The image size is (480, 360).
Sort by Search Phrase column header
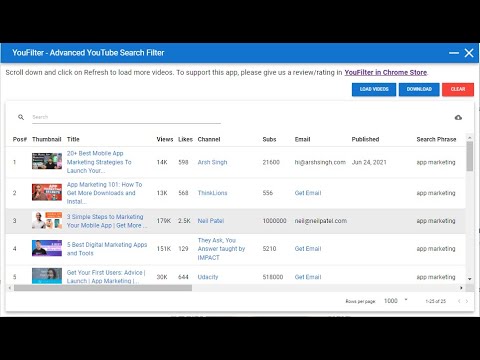(x=436, y=139)
